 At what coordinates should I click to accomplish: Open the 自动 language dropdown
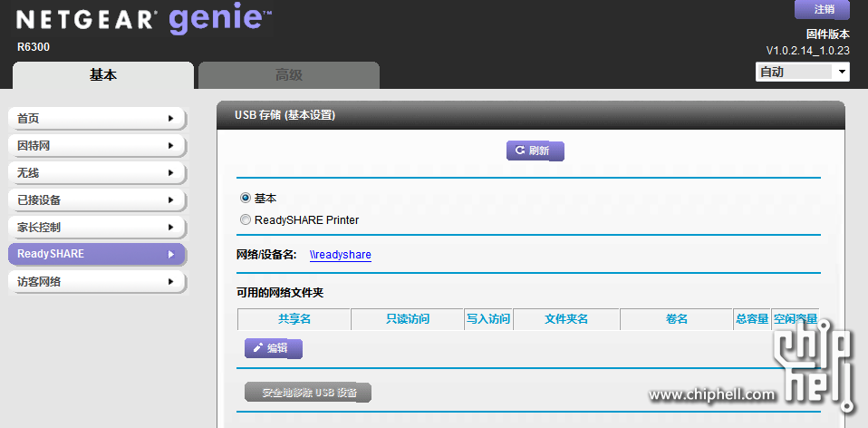point(802,72)
